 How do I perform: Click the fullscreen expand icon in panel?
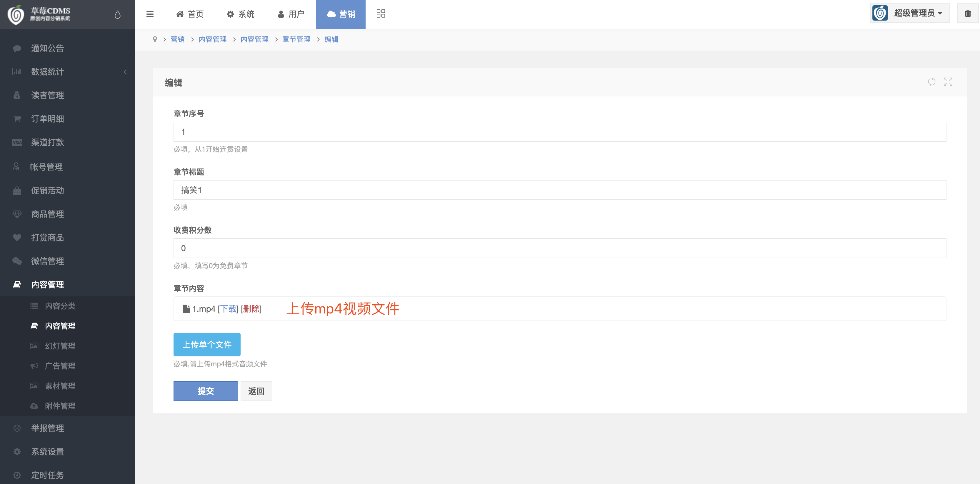pyautogui.click(x=948, y=82)
